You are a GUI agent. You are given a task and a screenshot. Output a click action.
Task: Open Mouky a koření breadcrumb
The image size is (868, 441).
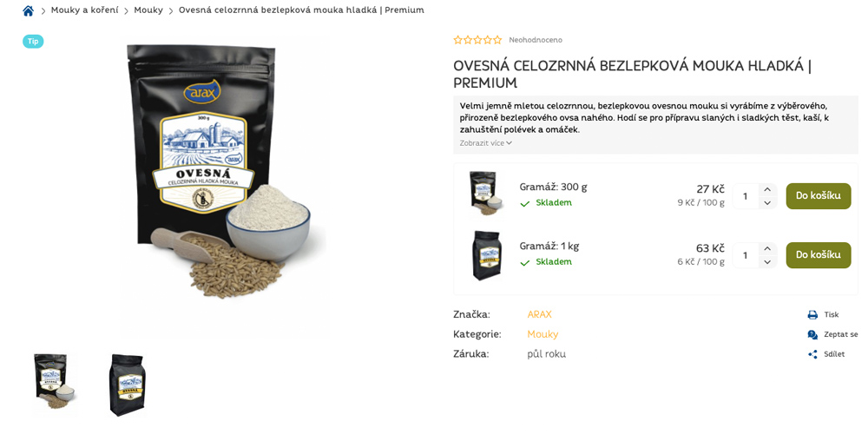coord(85,10)
